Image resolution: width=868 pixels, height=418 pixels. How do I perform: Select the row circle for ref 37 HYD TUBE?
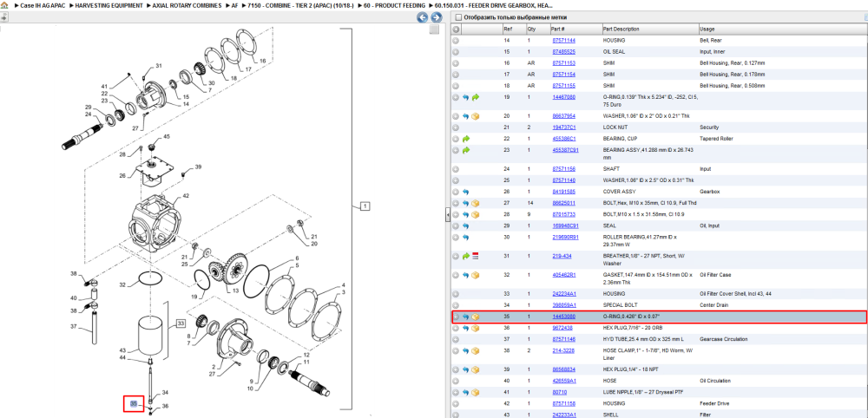pos(457,339)
